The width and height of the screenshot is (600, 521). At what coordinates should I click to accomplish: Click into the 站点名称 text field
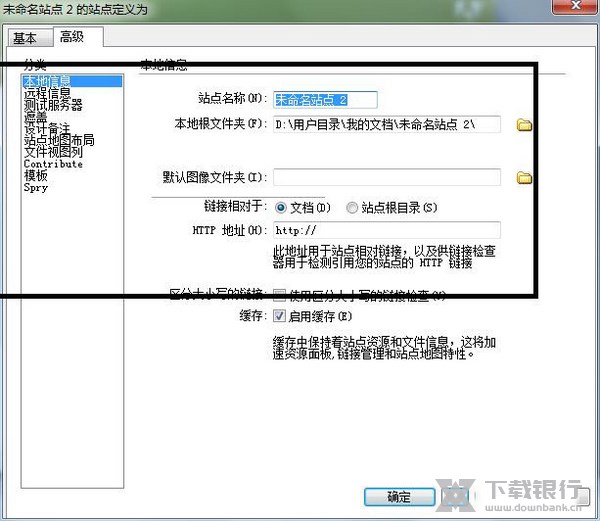point(325,99)
